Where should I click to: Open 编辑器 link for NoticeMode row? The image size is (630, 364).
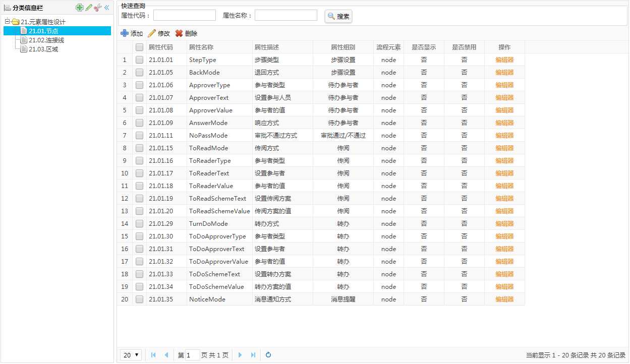[504, 299]
